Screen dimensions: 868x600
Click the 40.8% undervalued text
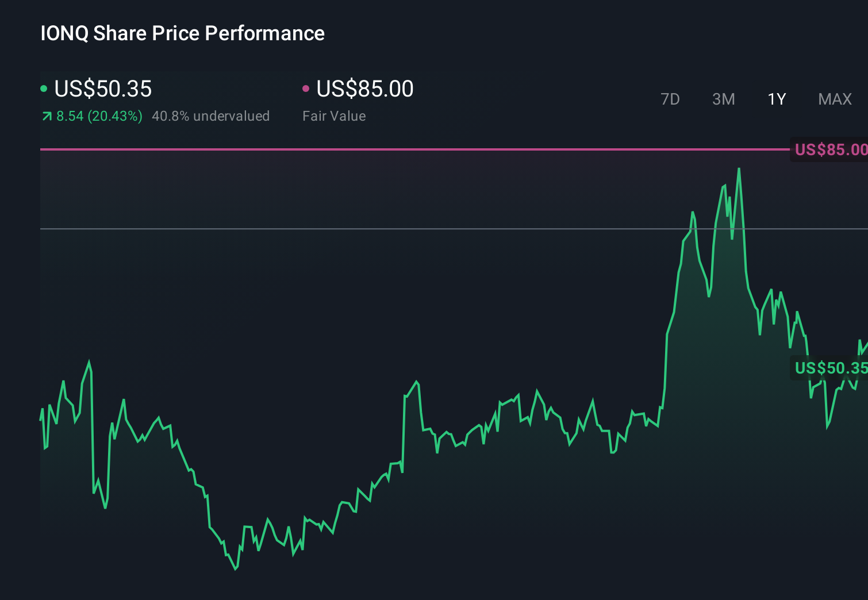(210, 116)
